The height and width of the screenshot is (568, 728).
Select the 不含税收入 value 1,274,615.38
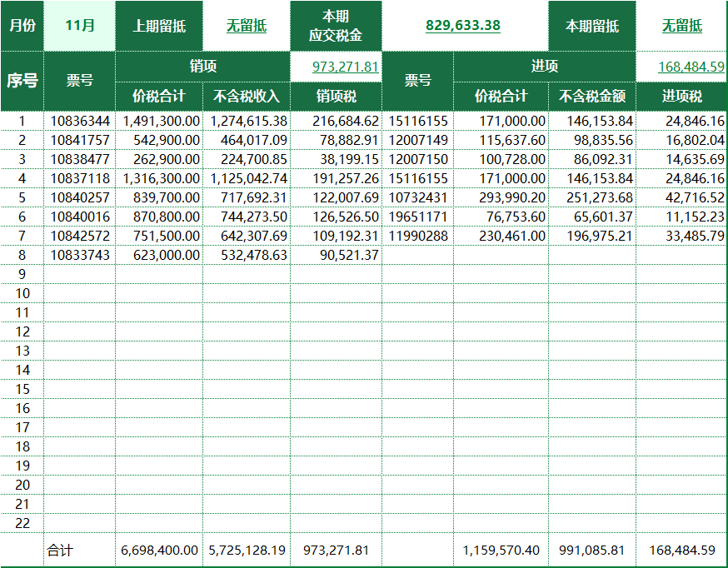[248, 122]
